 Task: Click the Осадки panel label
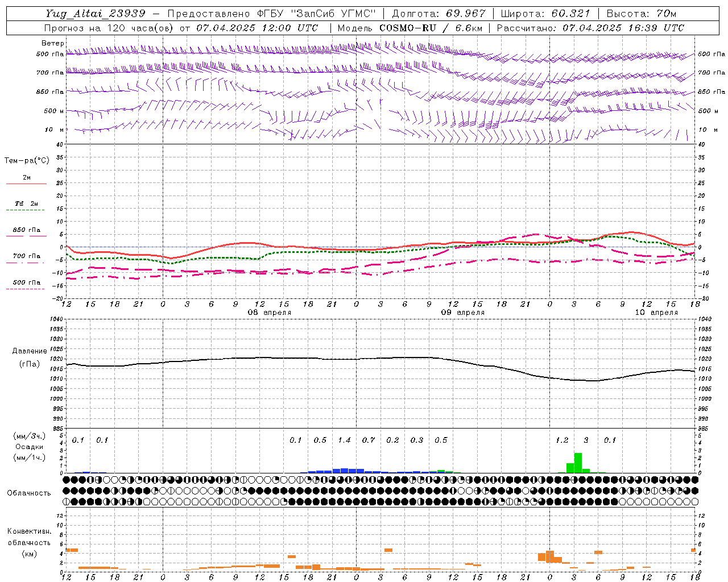[30, 447]
